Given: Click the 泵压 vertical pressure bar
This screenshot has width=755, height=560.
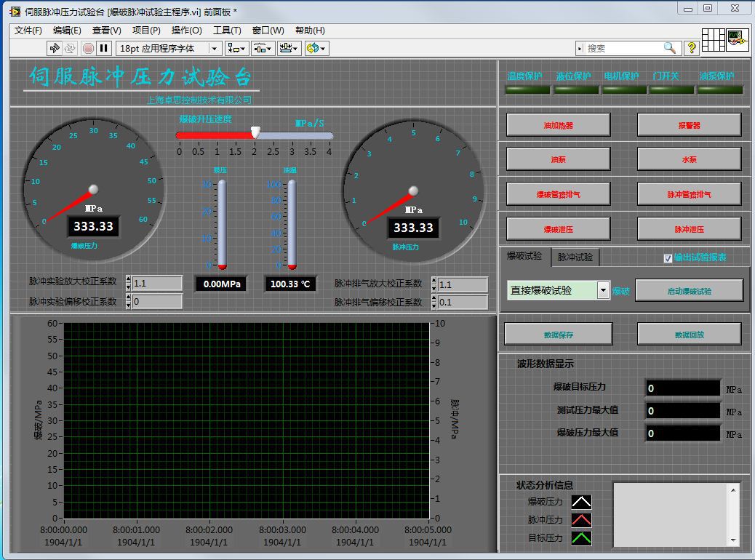Looking at the screenshot, I should [x=222, y=224].
